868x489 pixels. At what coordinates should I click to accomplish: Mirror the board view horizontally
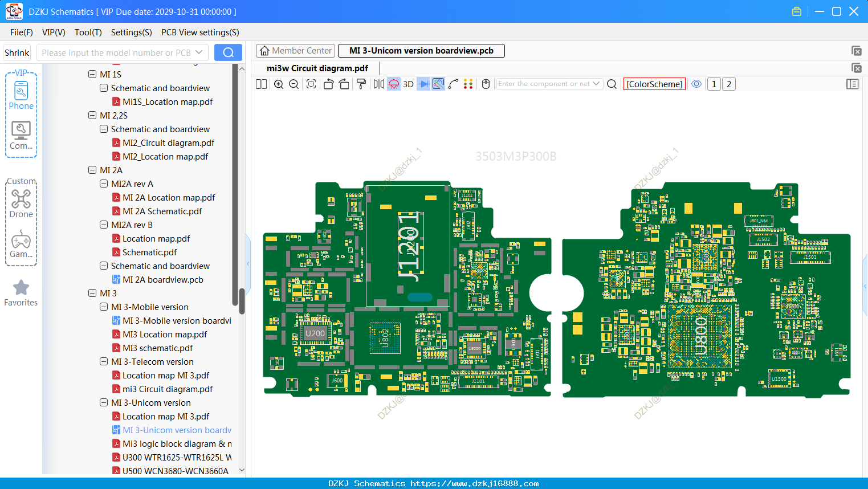pos(379,84)
